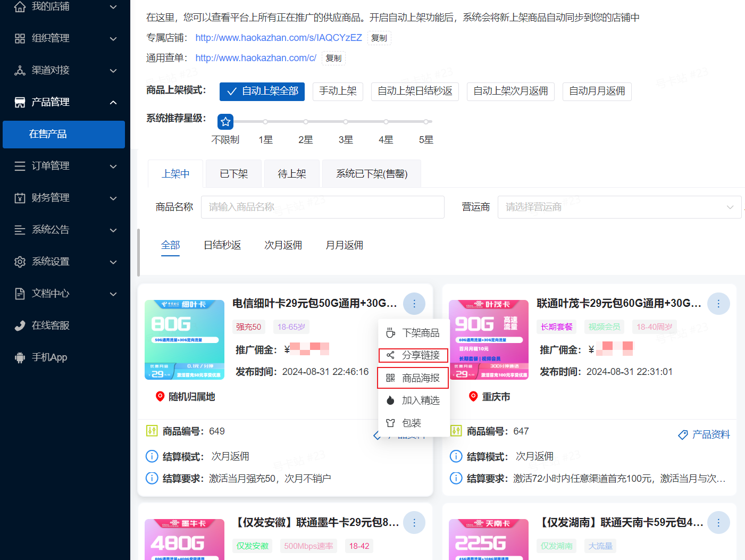Select 自动上架日结秒返 listing mode
The height and width of the screenshot is (560, 745).
click(x=415, y=91)
